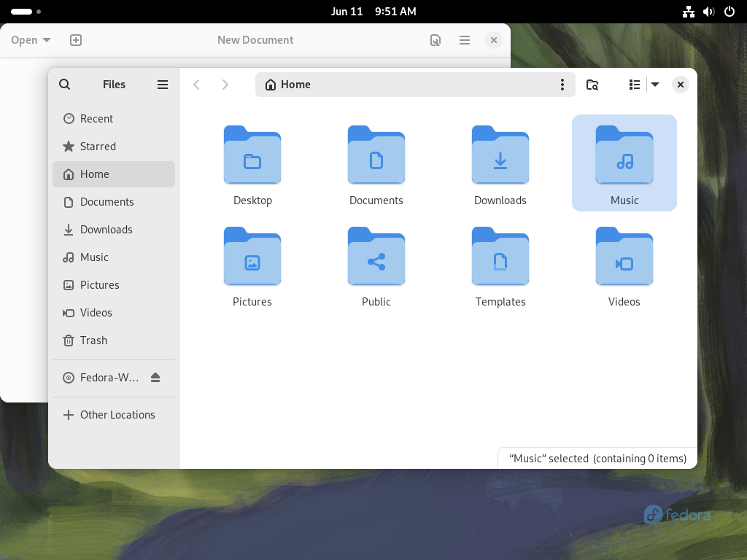
Task: Click the search folder icon in toolbar
Action: point(592,85)
